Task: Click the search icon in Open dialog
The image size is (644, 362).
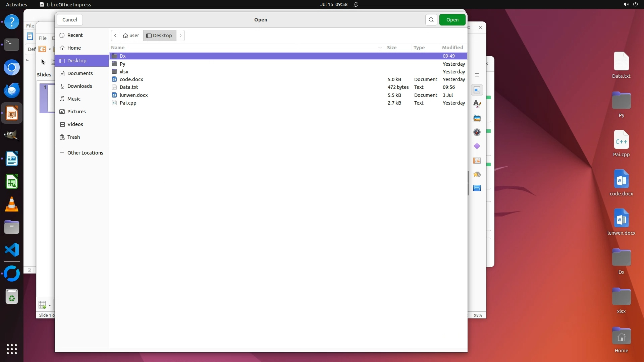Action: (x=431, y=20)
